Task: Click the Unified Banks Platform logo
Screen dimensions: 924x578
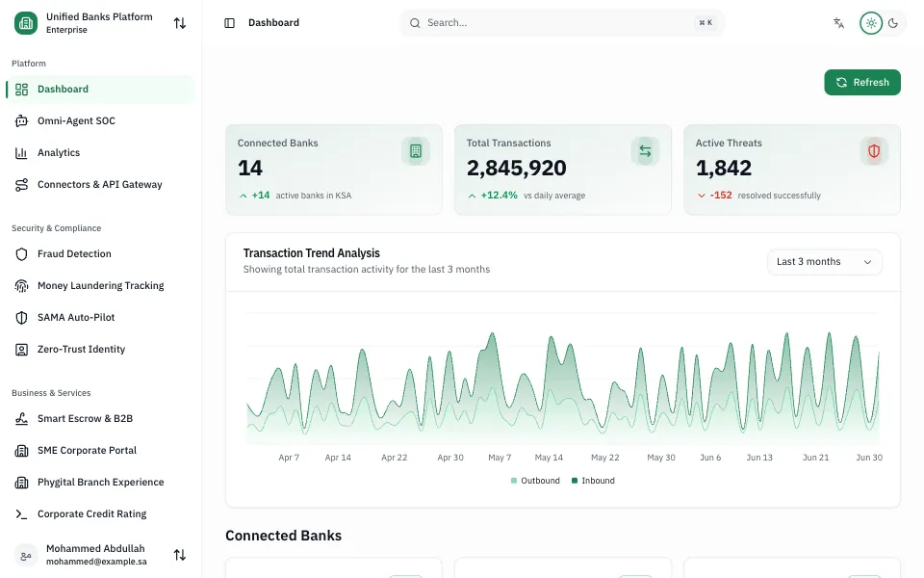Action: click(x=26, y=23)
